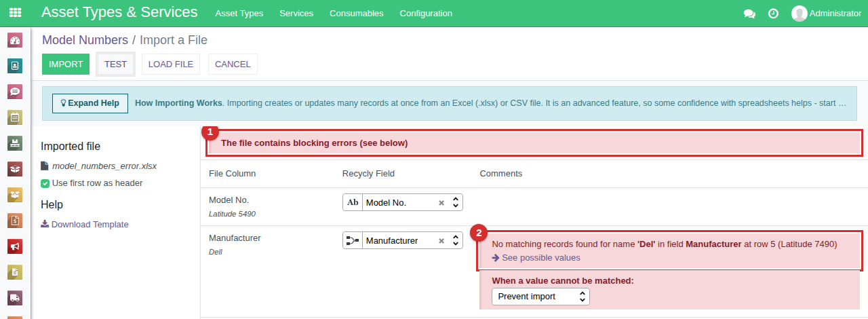Screen dimensions: 868x319
Task: Click the download icon beside Download Template
Action: (x=45, y=224)
